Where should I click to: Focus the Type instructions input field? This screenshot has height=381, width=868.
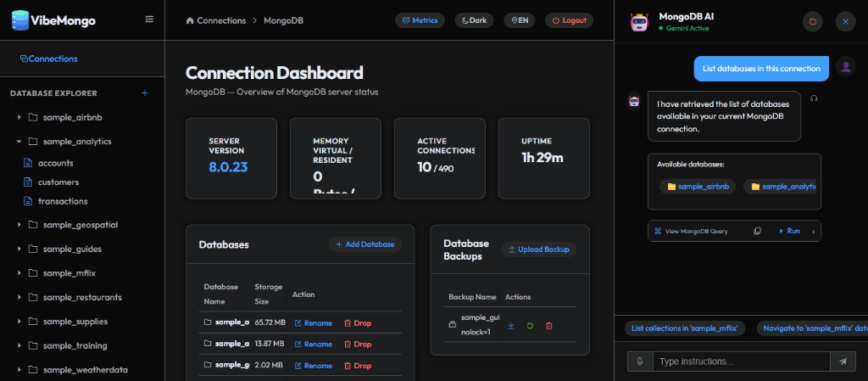pyautogui.click(x=742, y=361)
